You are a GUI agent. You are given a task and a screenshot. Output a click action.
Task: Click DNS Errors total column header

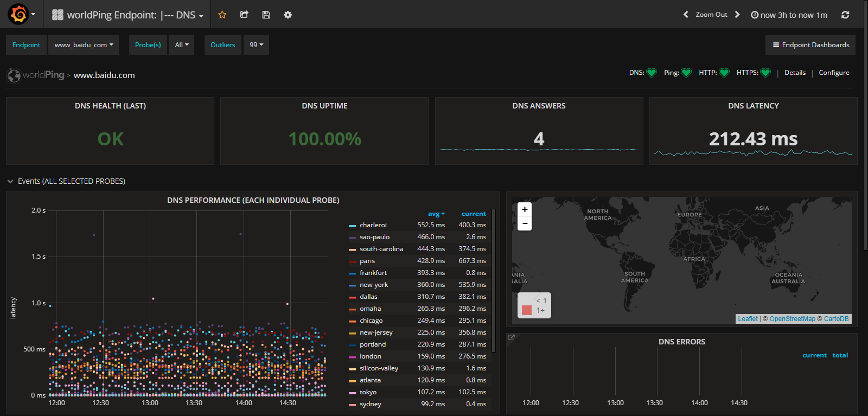[x=840, y=355]
